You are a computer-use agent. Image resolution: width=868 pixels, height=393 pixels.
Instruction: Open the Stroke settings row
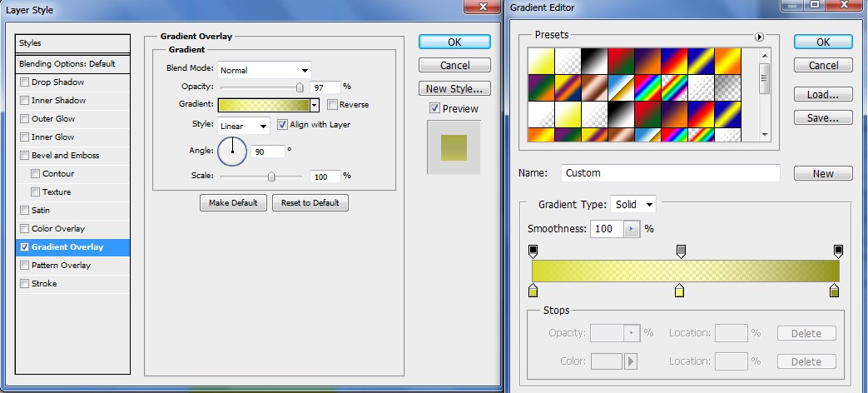(x=73, y=283)
